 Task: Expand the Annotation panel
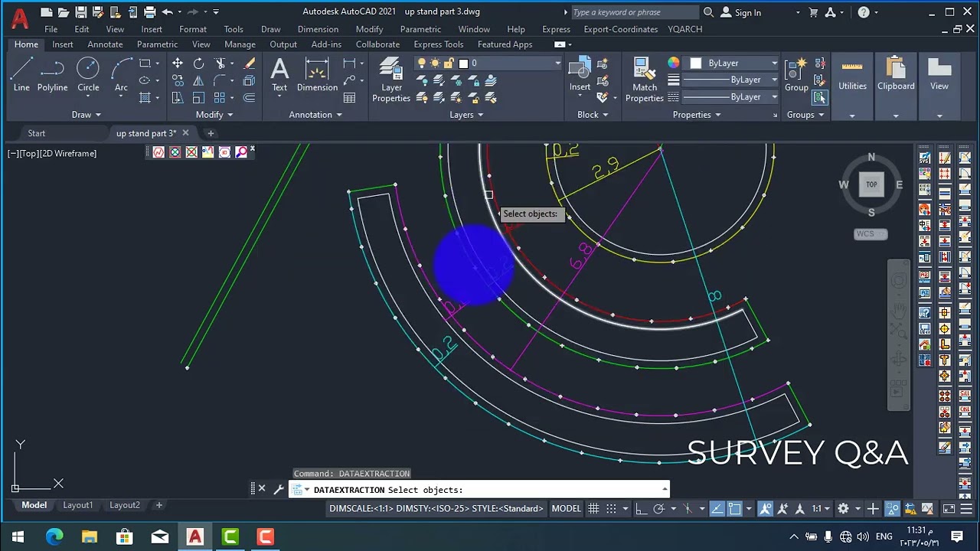315,115
